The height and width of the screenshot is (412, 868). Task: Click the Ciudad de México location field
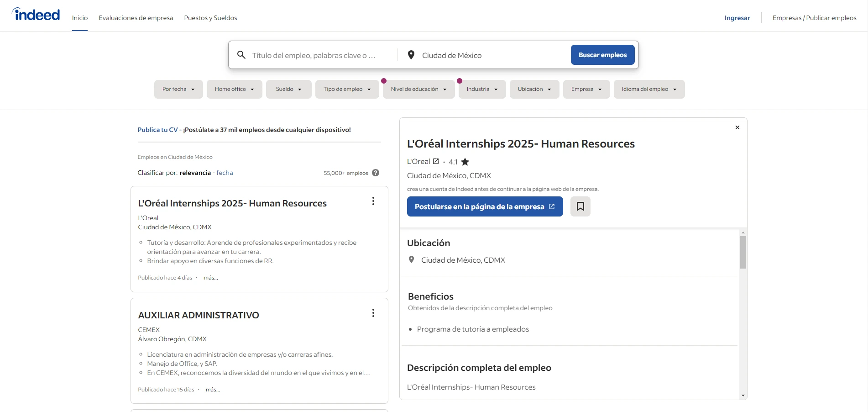pos(493,55)
